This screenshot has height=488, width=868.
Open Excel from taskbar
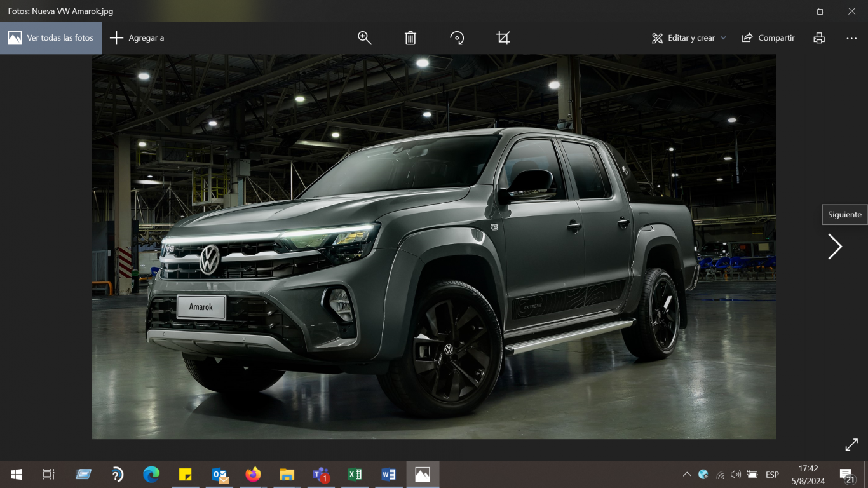(x=355, y=475)
